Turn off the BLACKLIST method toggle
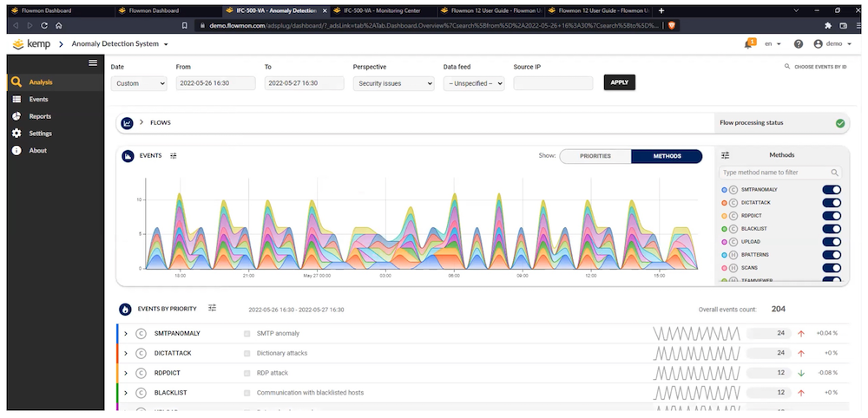This screenshot has width=868, height=418. click(x=831, y=228)
